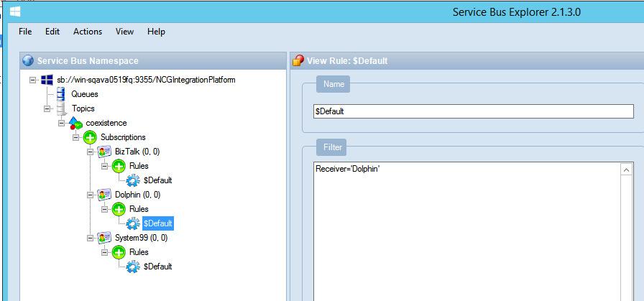The height and width of the screenshot is (301, 644).
Task: Select $Default rule label under BizTalk
Action: point(157,180)
